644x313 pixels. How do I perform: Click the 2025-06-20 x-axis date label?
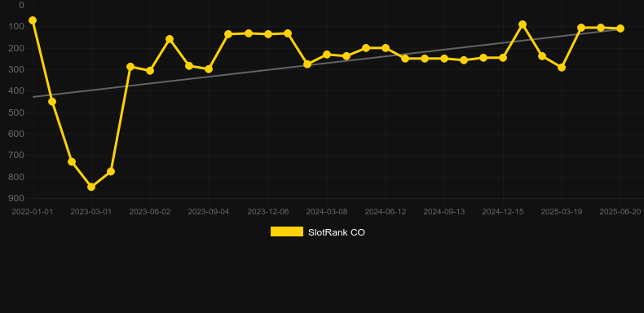pos(620,212)
